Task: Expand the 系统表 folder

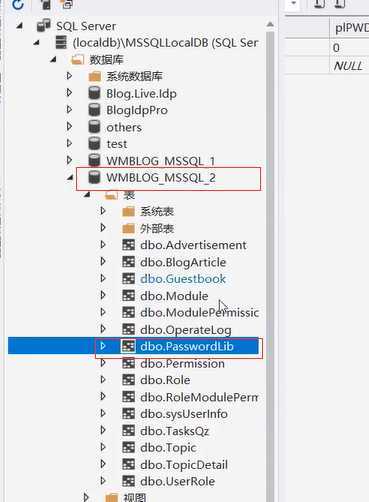Action: point(103,211)
